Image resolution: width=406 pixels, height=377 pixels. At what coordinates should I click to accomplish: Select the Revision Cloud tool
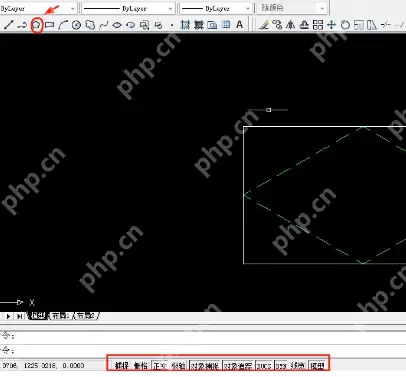tap(90, 25)
